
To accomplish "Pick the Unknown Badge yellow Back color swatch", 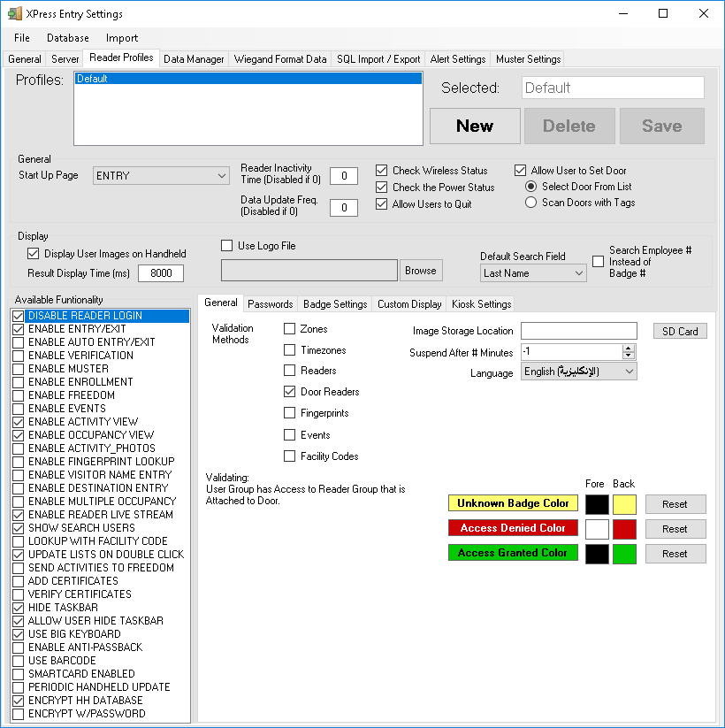I will (x=624, y=504).
